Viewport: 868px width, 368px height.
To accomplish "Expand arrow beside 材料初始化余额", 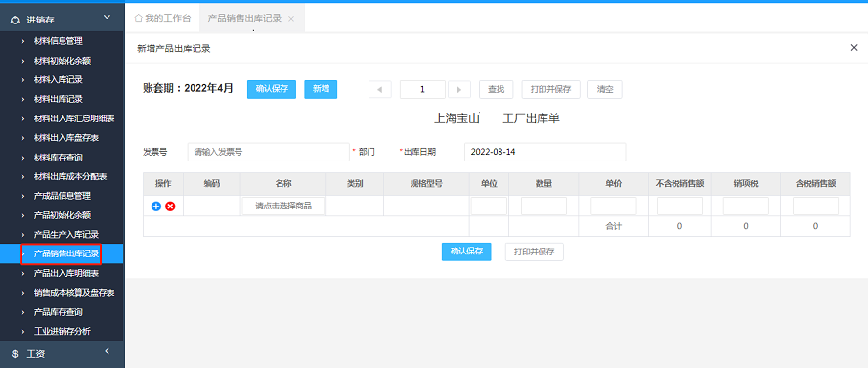I will pyautogui.click(x=22, y=61).
